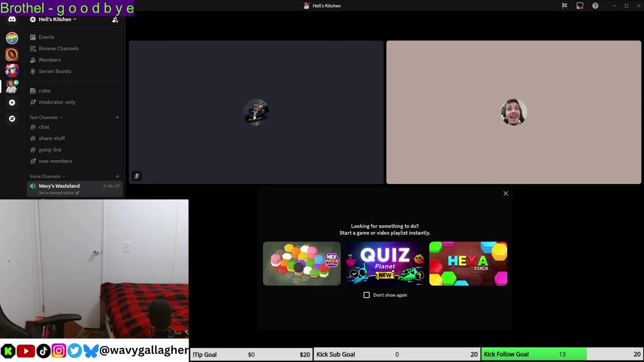Open the Quests flag icon in the title bar
Viewport: 644px width, 362px height.
tap(565, 6)
